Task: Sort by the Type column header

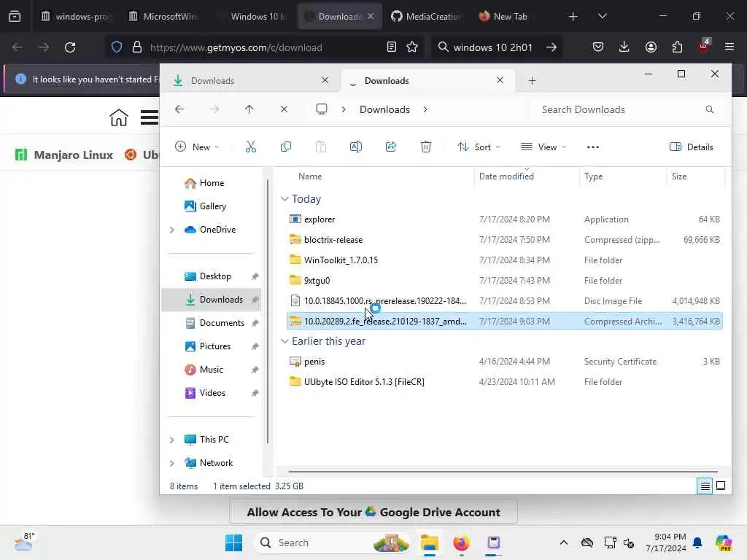Action: (594, 176)
